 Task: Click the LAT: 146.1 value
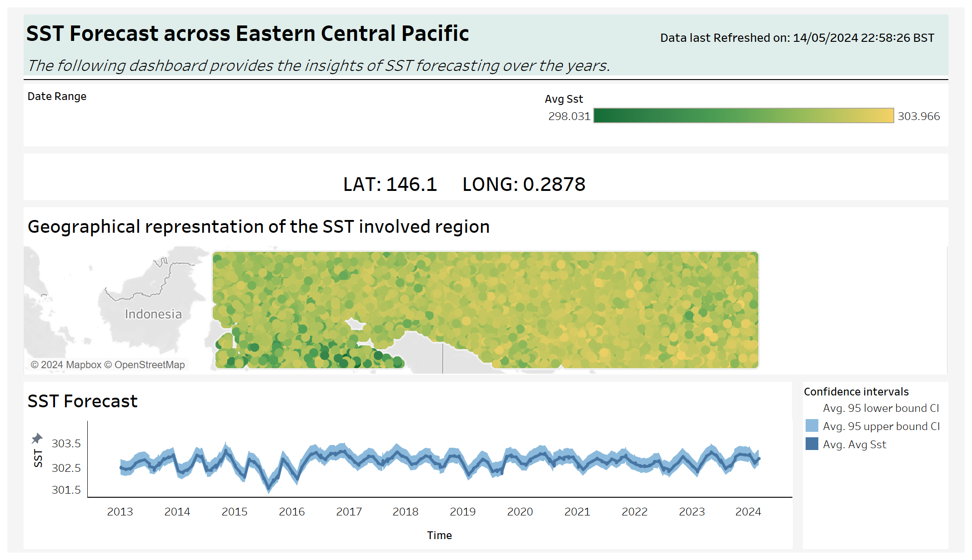(390, 184)
